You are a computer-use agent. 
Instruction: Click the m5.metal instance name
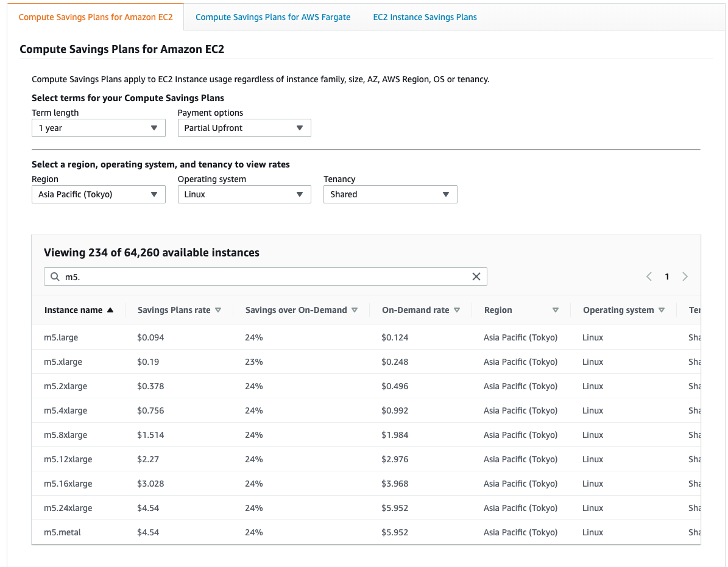point(62,532)
